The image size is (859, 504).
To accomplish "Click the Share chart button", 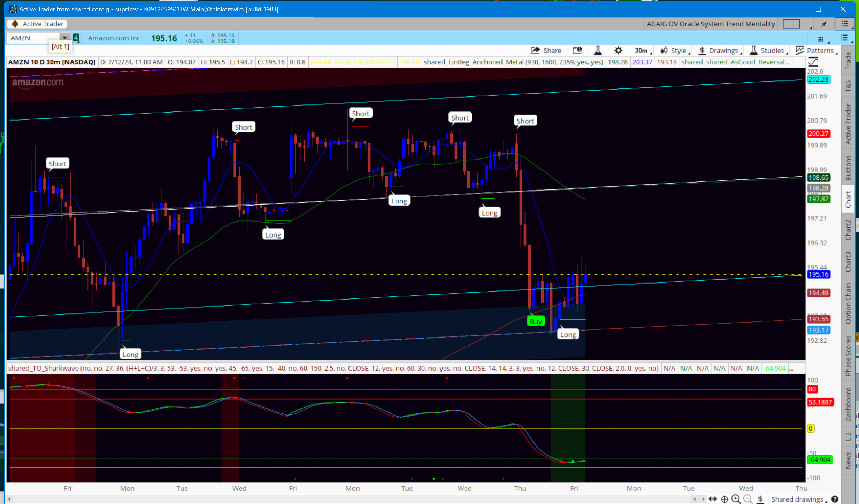I will pos(546,51).
